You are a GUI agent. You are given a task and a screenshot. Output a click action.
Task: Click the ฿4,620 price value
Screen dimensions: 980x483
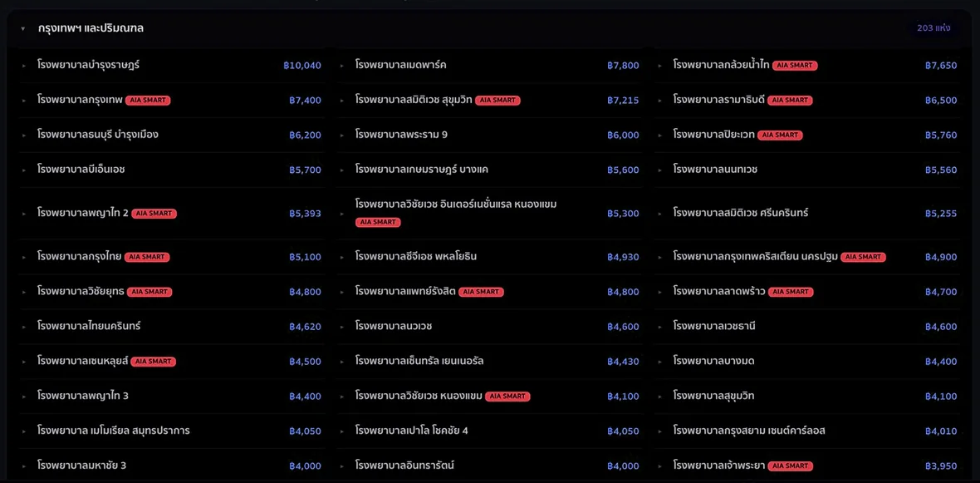tap(305, 327)
